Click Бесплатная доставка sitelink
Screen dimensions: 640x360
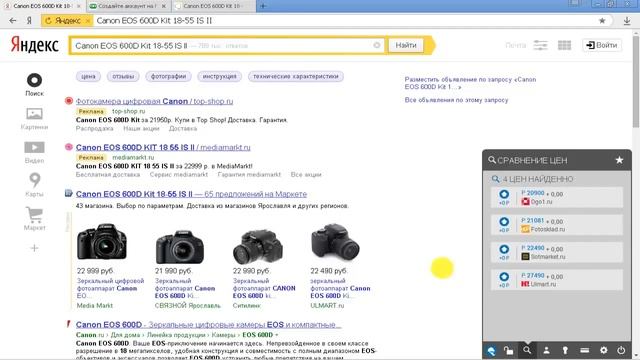coord(108,175)
